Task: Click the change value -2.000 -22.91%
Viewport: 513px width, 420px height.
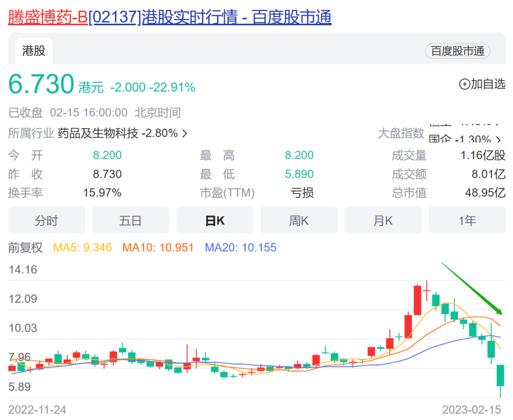Action: [x=153, y=87]
